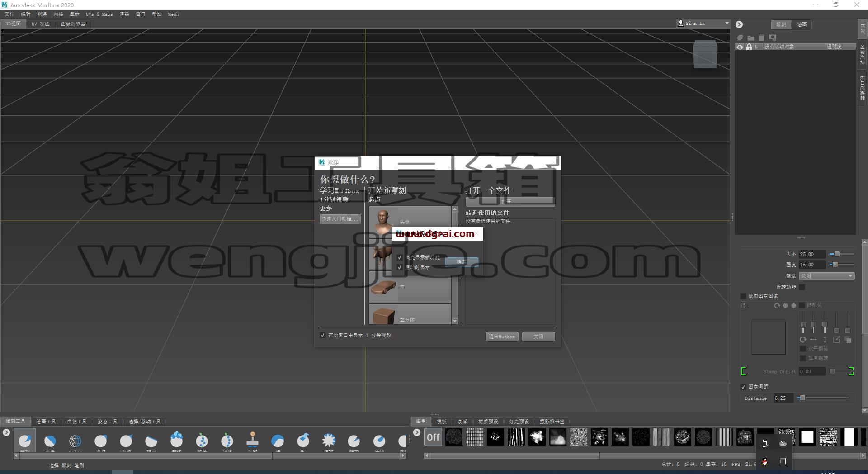
Task: Click the delete layer trash icon
Action: 762,38
